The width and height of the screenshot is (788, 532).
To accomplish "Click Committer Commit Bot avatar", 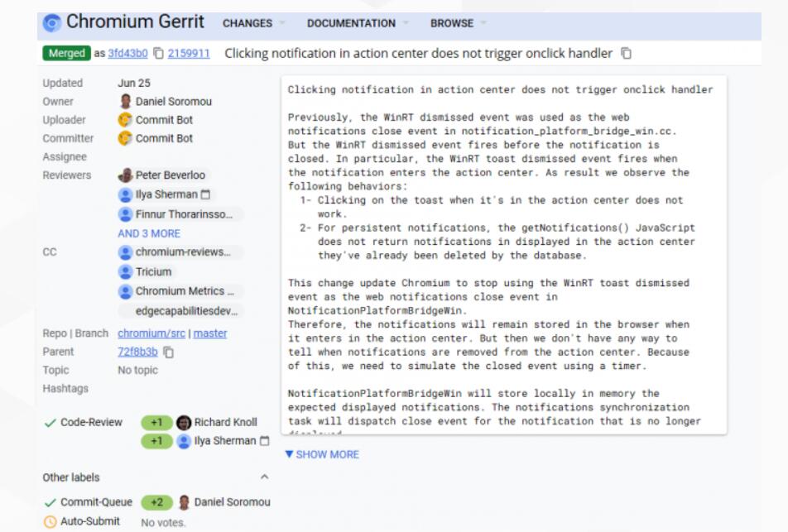I will pos(125,138).
